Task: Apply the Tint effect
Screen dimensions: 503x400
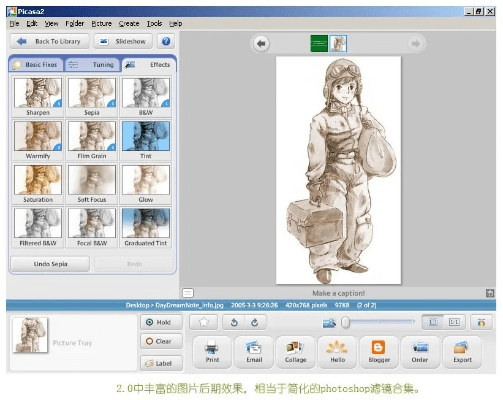Action: [146, 140]
